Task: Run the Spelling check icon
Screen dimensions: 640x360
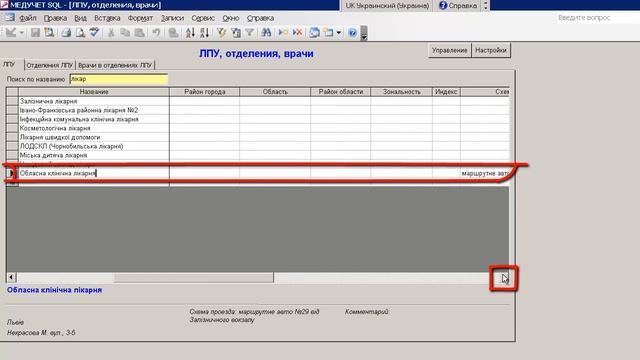Action: click(94, 33)
